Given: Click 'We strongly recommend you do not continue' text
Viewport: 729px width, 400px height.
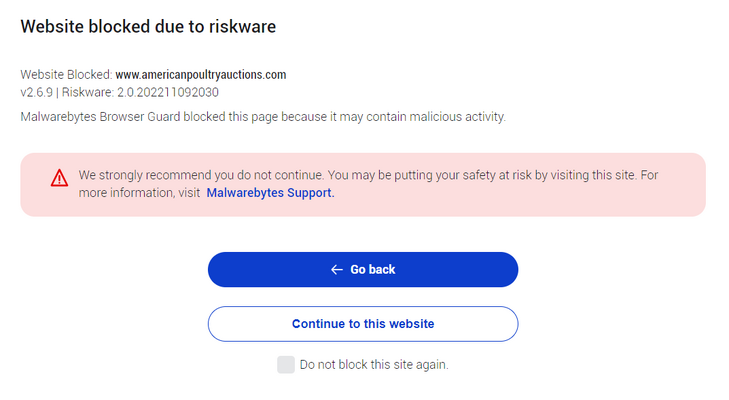Looking at the screenshot, I should coord(200,175).
